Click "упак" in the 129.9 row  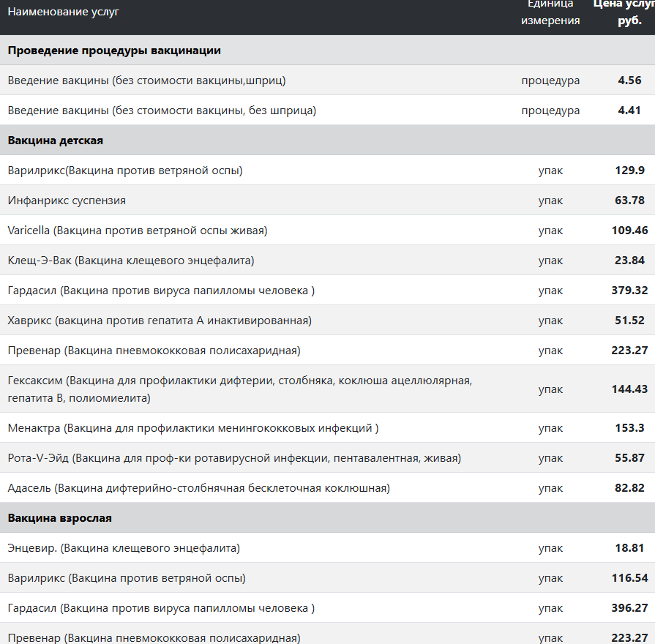[550, 171]
